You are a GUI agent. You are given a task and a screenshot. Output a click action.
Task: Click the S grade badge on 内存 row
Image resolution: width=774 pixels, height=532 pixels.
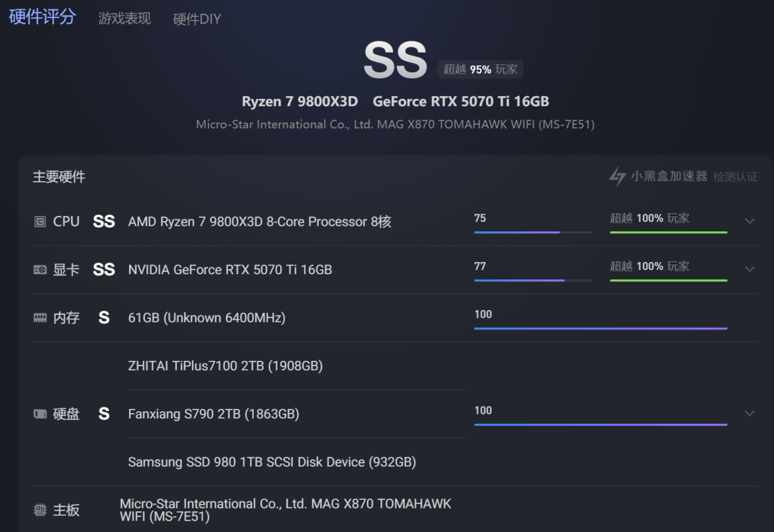click(104, 317)
